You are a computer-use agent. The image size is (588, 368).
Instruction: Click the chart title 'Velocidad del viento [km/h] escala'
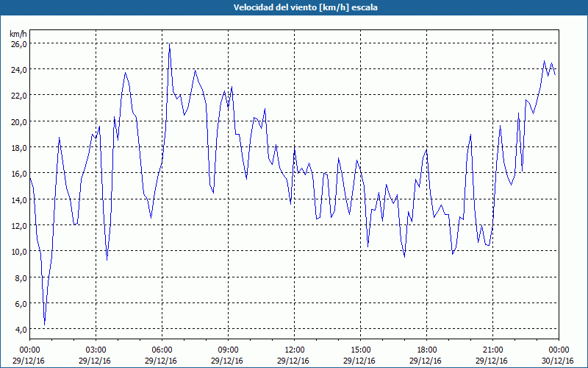click(x=305, y=7)
